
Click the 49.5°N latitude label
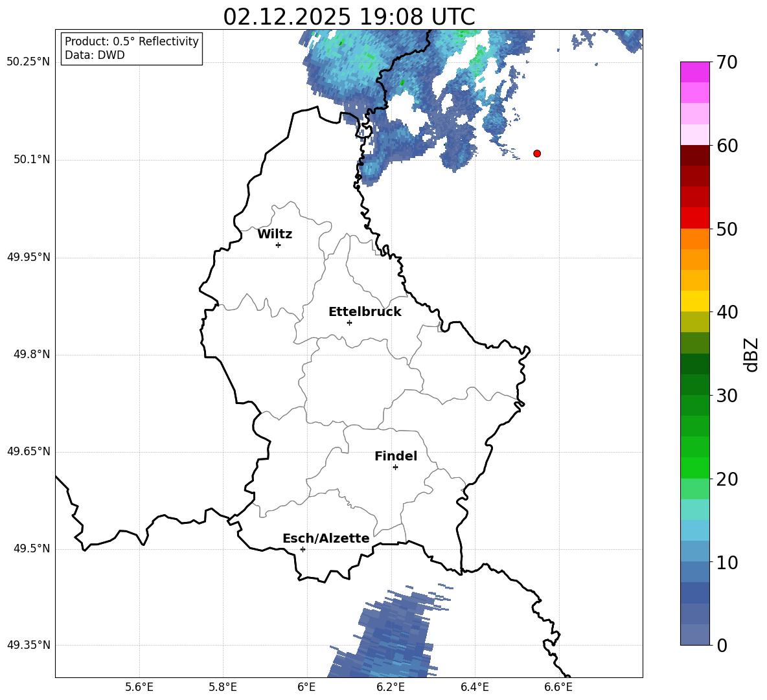pyautogui.click(x=32, y=548)
